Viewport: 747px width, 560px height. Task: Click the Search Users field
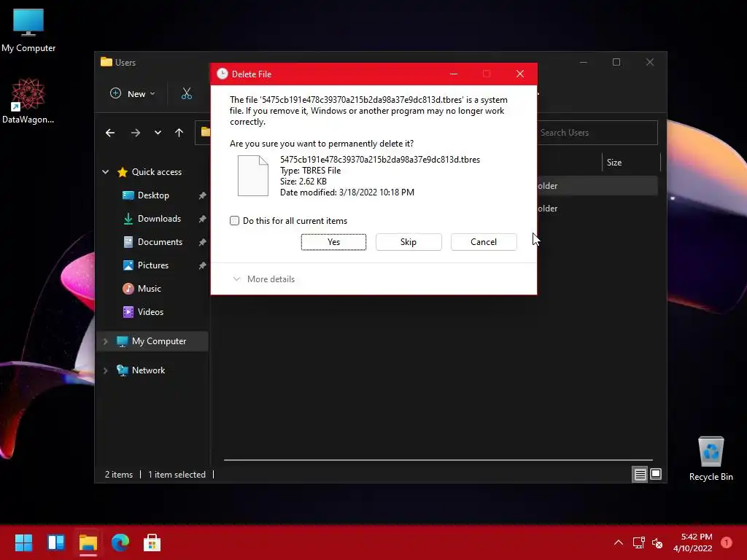[597, 133]
